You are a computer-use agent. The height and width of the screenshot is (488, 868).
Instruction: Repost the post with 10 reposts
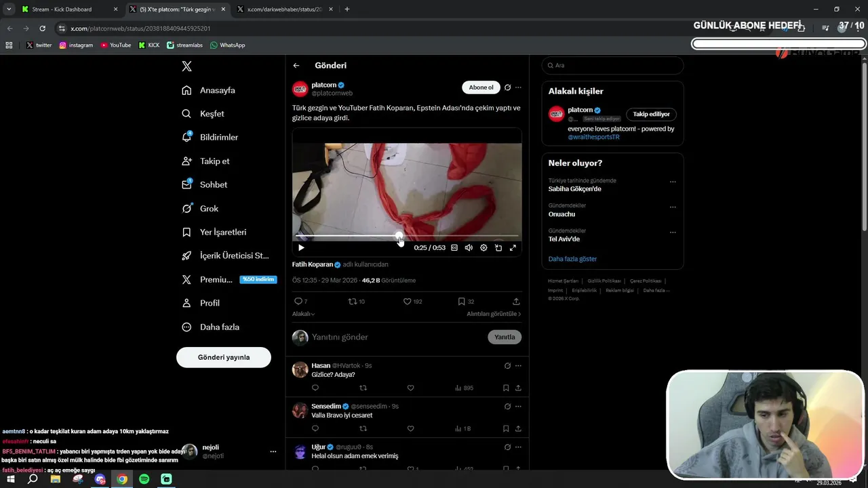[356, 302]
